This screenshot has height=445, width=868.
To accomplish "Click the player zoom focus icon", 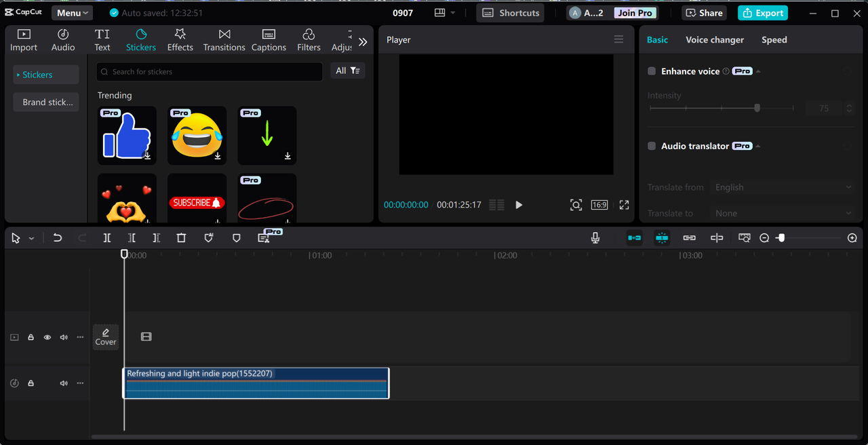I will [x=576, y=205].
